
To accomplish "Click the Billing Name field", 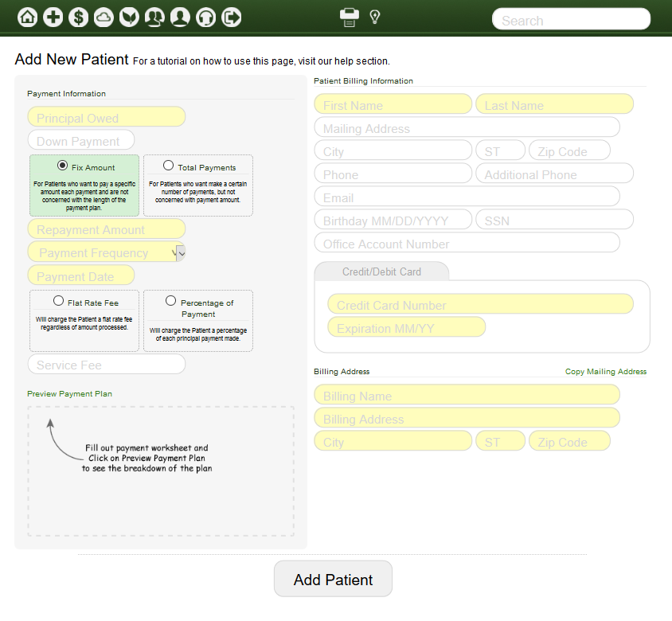I will tap(467, 395).
